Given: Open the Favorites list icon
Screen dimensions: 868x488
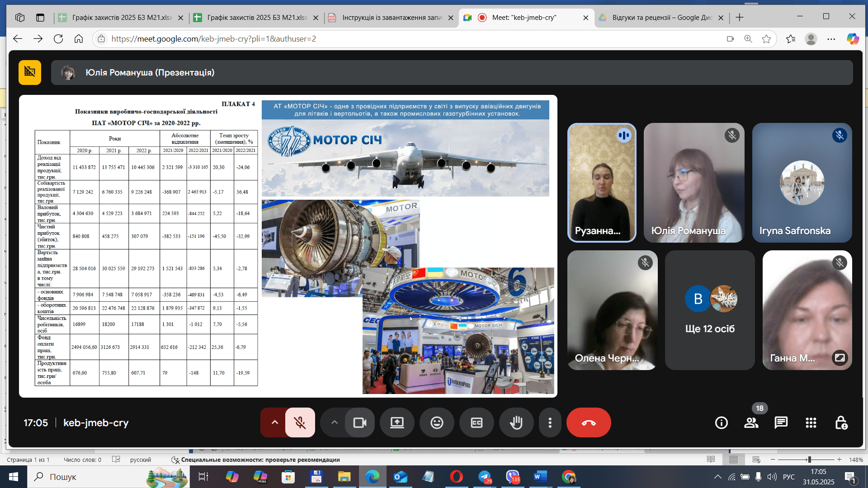Looking at the screenshot, I should [x=791, y=39].
